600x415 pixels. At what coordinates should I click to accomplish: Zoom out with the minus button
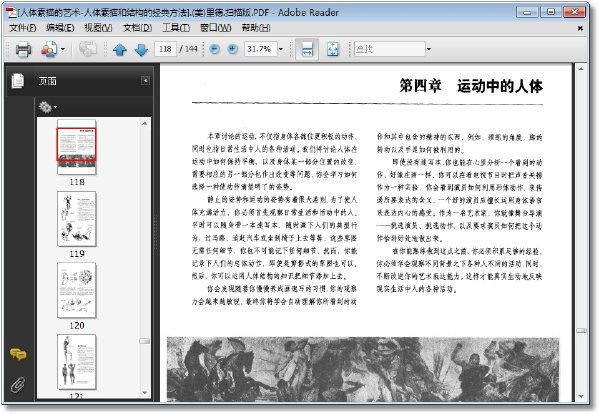point(215,49)
